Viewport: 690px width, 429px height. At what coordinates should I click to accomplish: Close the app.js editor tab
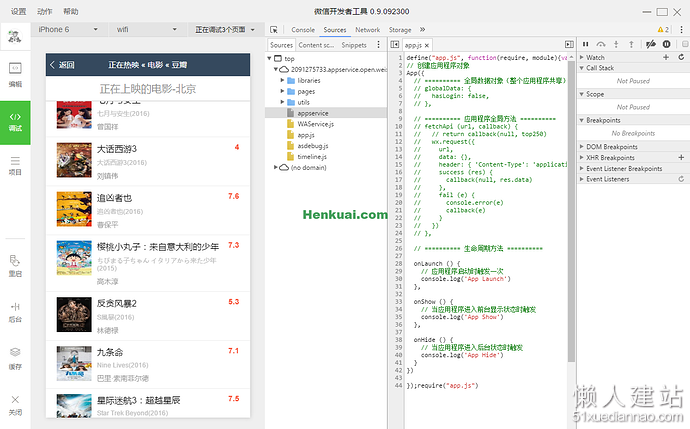click(426, 45)
